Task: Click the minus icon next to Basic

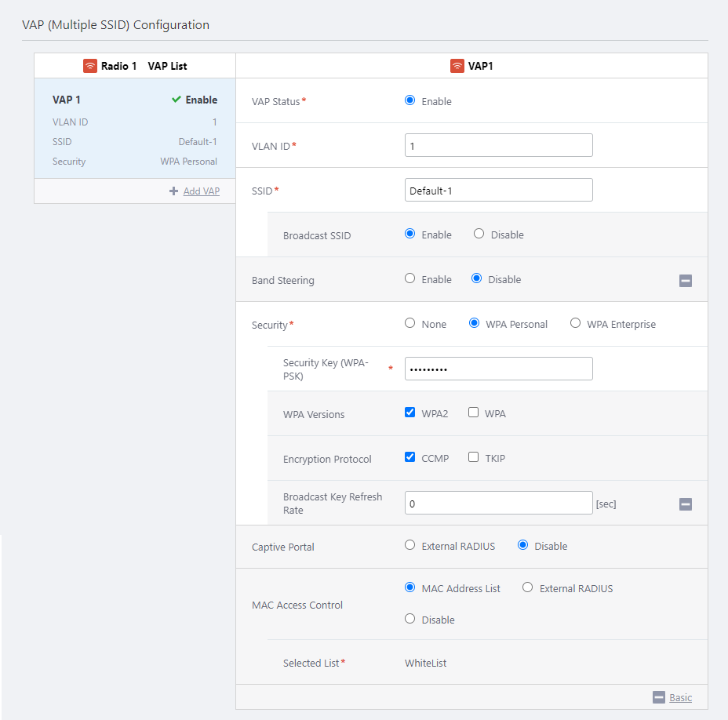Action: 659,697
